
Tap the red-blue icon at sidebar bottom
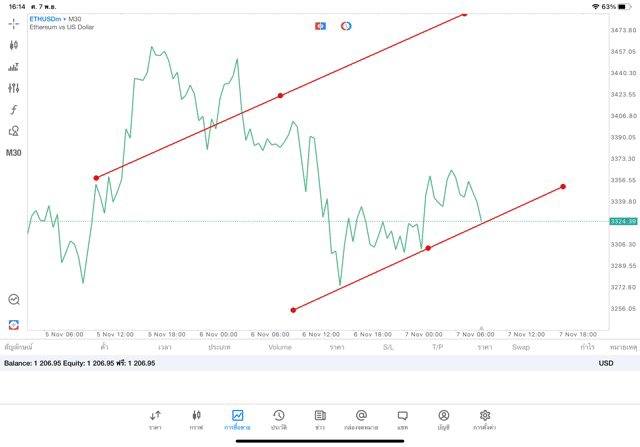tap(14, 324)
